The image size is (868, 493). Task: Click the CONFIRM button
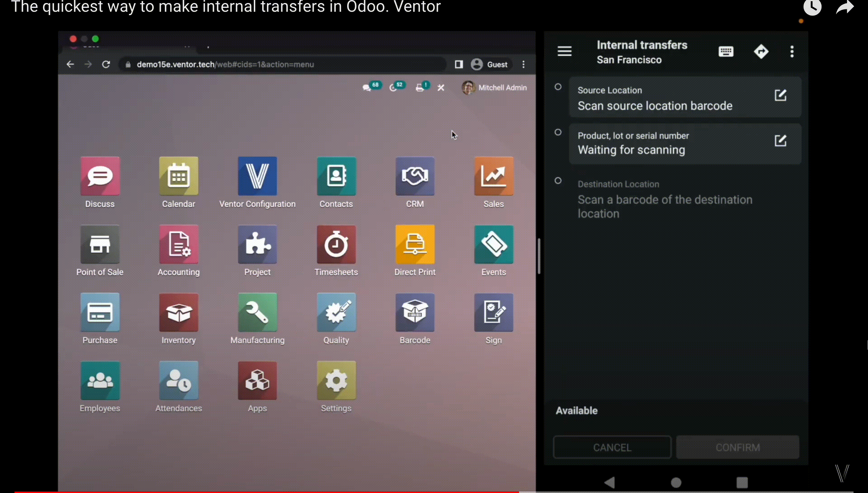coord(738,447)
